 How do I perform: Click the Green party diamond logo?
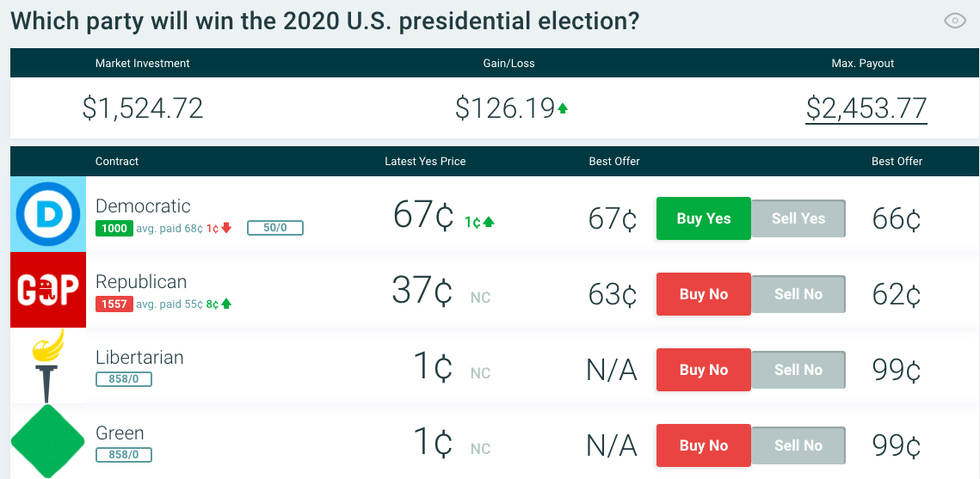click(48, 441)
